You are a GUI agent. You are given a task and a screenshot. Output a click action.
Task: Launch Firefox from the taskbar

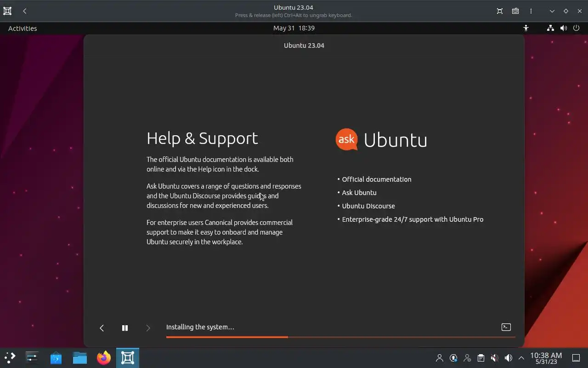click(104, 357)
